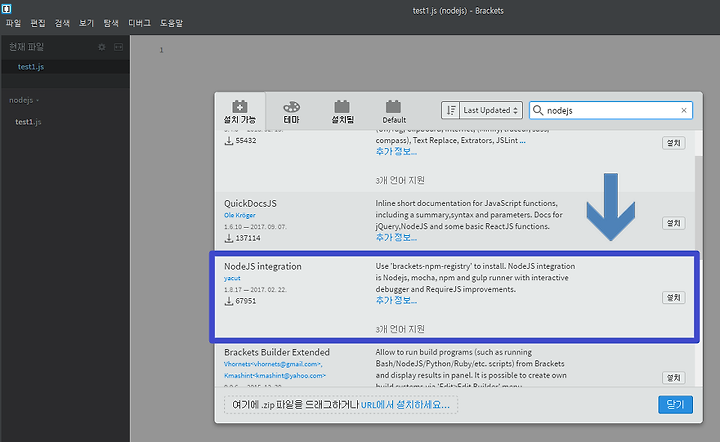Image resolution: width=720 pixels, height=442 pixels.
Task: Open the 디버그 menu
Action: [139, 23]
